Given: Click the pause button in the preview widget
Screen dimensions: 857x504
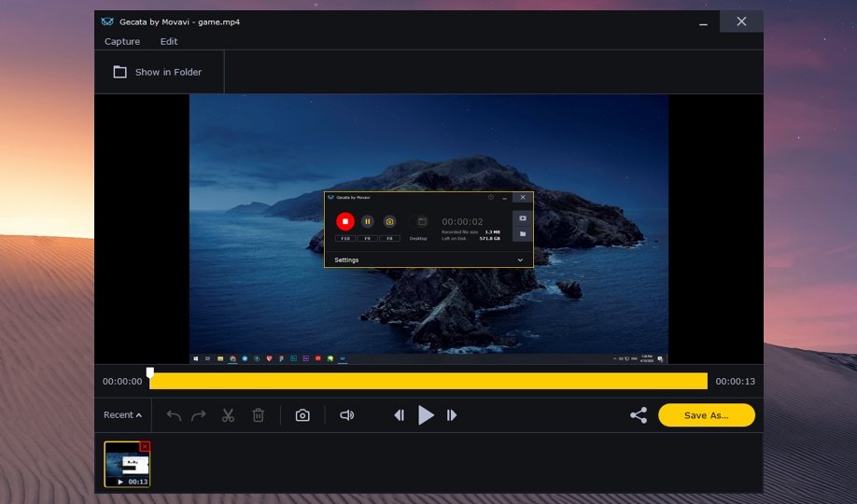Looking at the screenshot, I should (x=367, y=221).
